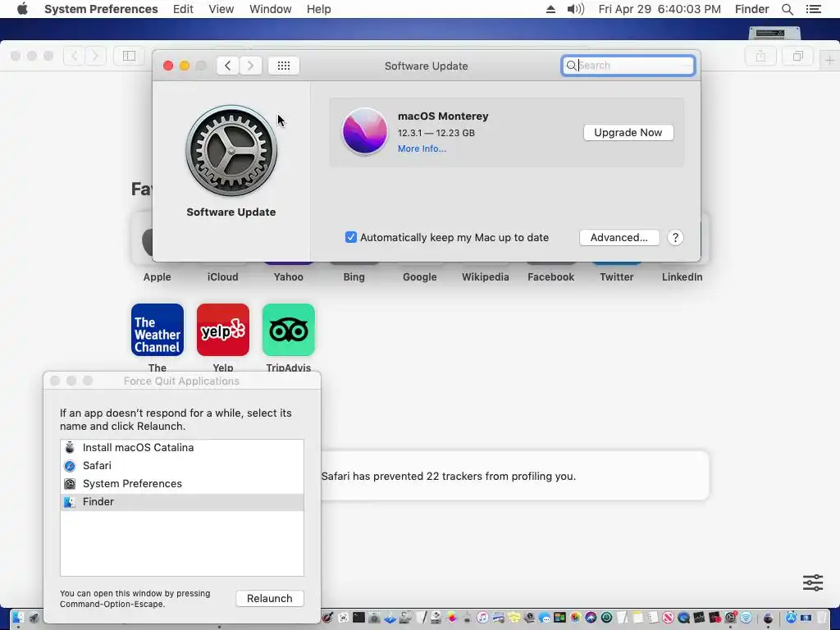Click Safari trackers prevented privacy report text
The height and width of the screenshot is (630, 840).
click(449, 477)
